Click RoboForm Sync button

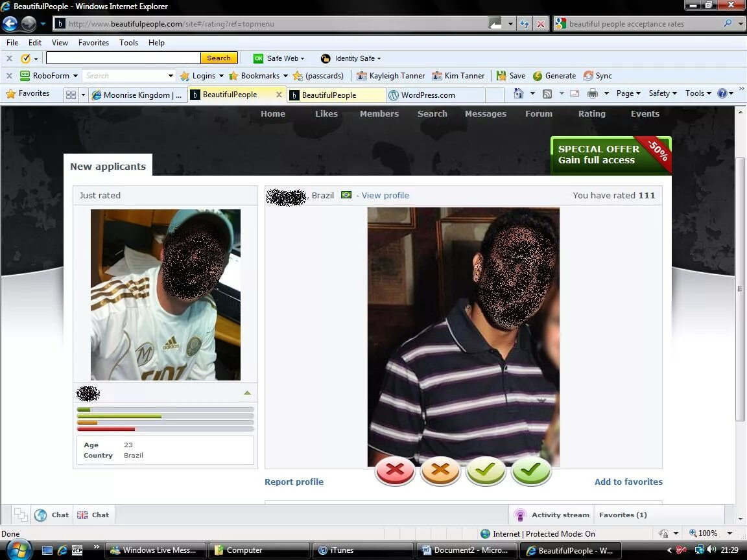tap(597, 76)
